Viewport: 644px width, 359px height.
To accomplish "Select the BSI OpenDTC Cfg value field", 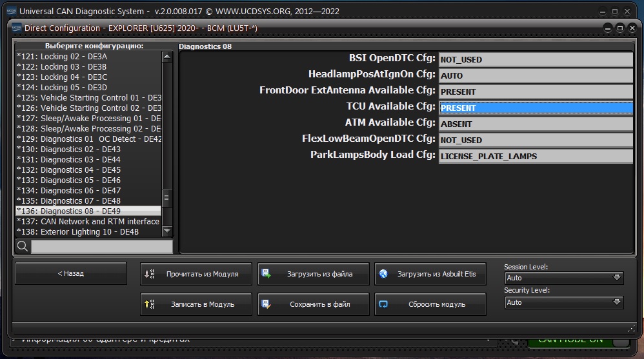I will click(536, 60).
